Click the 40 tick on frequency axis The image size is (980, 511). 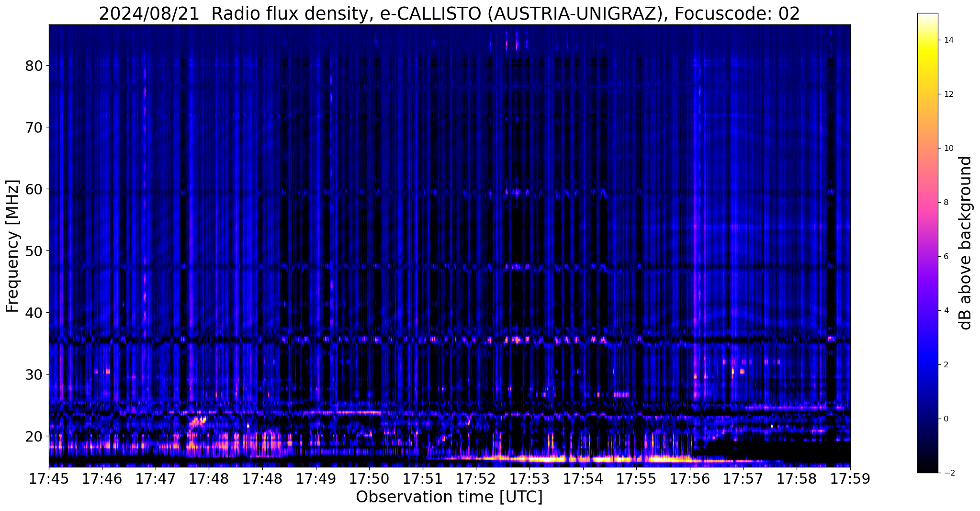(34, 313)
